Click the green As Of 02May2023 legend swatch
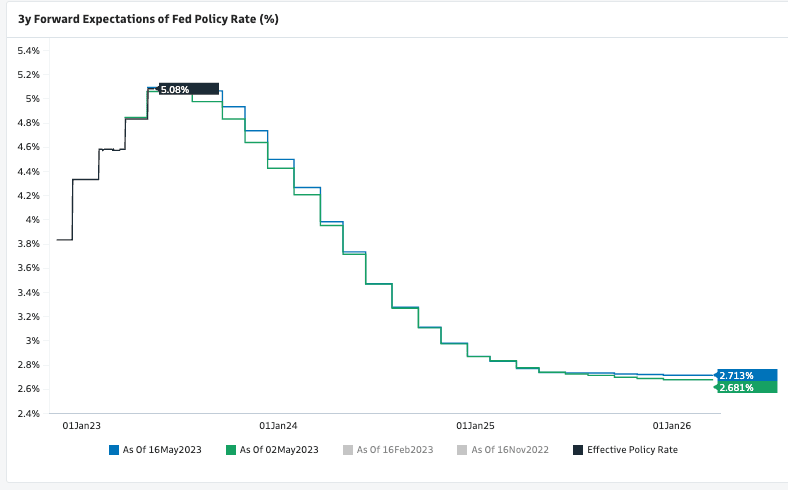The width and height of the screenshot is (788, 490). click(232, 450)
